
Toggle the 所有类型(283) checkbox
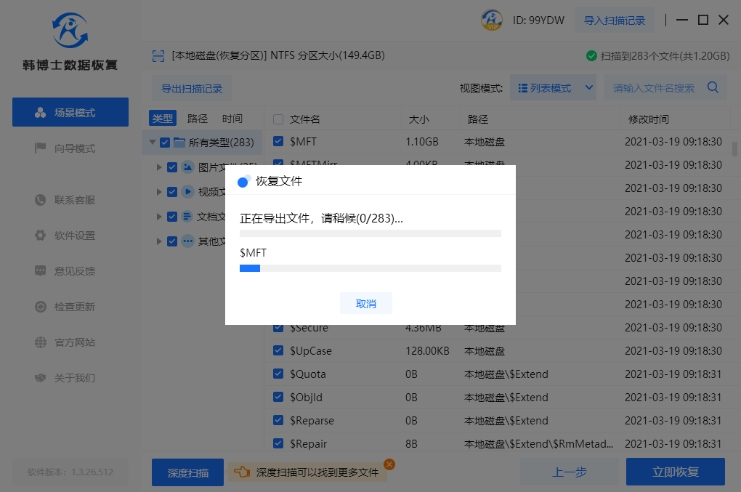[x=165, y=143]
